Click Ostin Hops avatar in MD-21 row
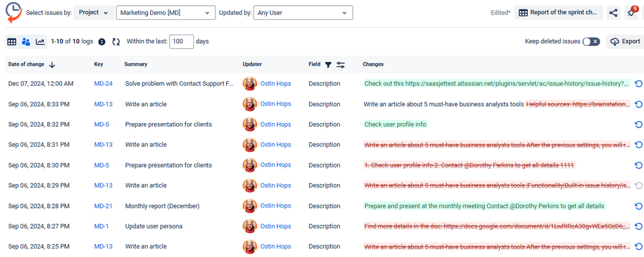Viewport: 644px width, 257px height. tap(249, 205)
